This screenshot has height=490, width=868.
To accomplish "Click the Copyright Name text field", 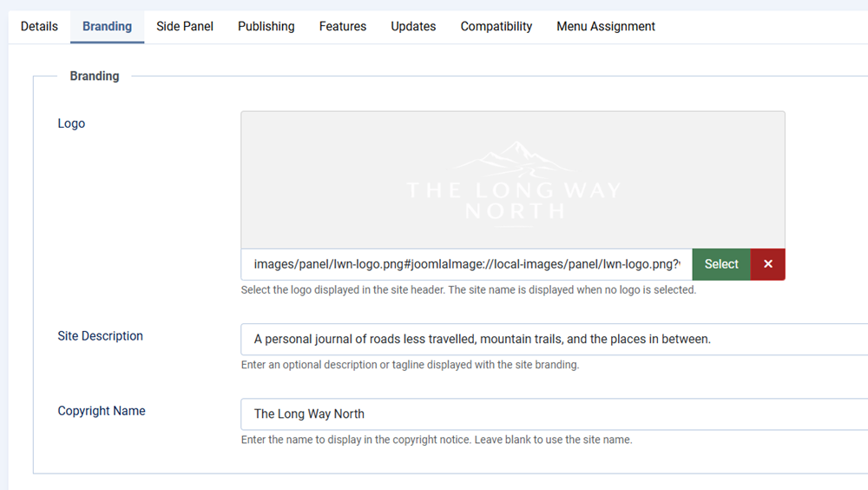I will (x=554, y=414).
